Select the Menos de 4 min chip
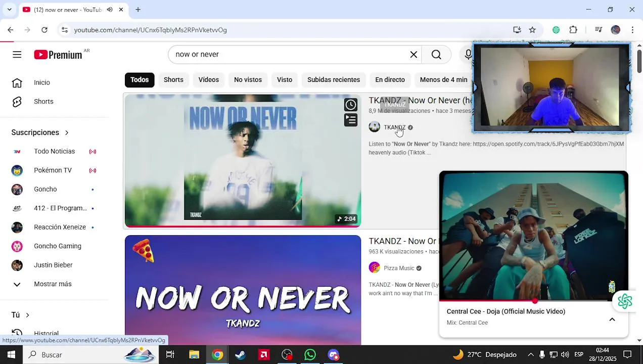643x364 pixels. [x=443, y=80]
